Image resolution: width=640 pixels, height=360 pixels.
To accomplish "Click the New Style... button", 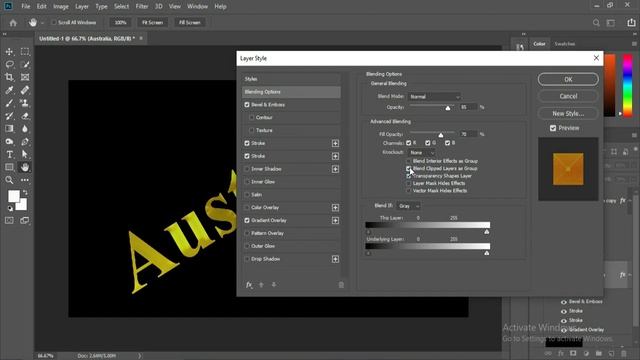I will pyautogui.click(x=568, y=113).
